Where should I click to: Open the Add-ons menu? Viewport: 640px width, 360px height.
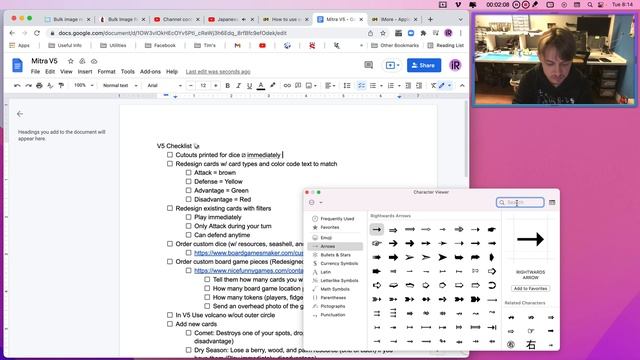(150, 72)
